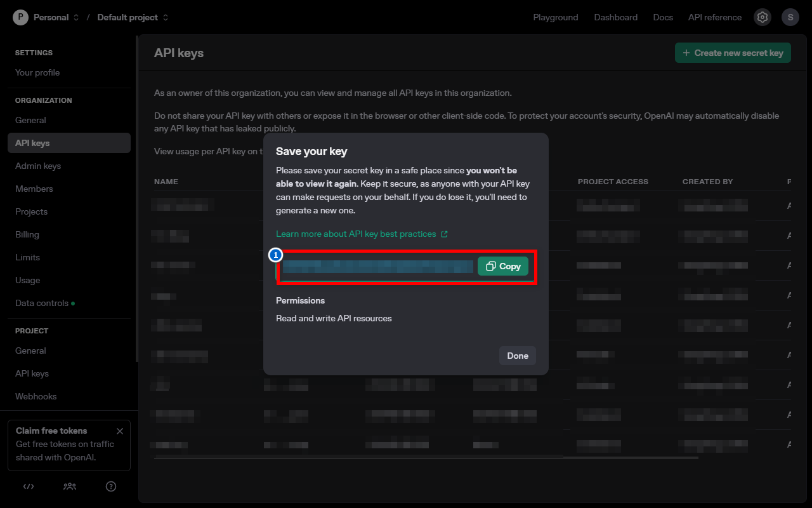Image resolution: width=812 pixels, height=508 pixels.
Task: Open API reference in the top navigation
Action: (x=715, y=17)
